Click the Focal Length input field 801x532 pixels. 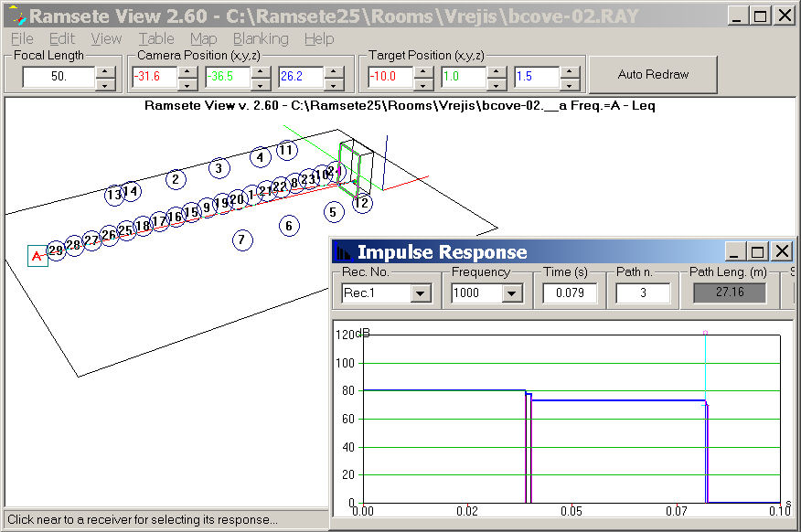click(59, 77)
